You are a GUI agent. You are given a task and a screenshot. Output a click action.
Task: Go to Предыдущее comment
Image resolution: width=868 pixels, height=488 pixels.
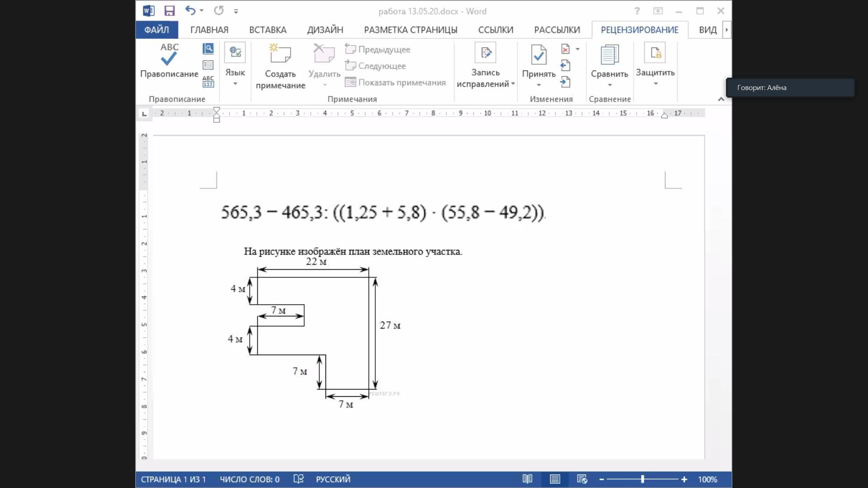point(377,49)
